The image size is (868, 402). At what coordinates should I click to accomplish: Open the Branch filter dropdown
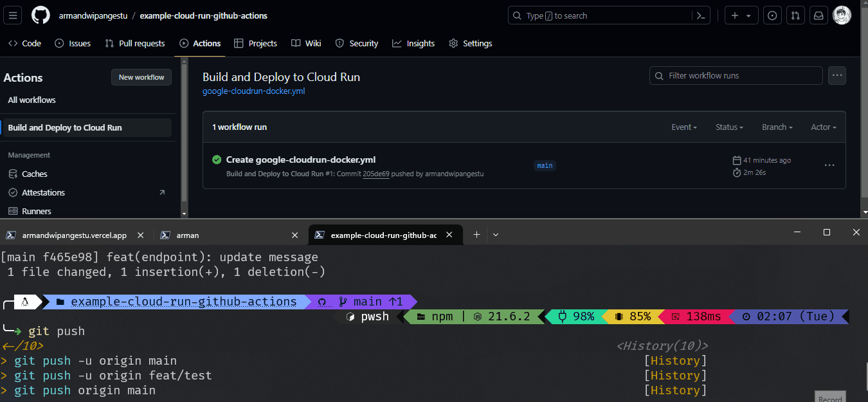tap(777, 127)
